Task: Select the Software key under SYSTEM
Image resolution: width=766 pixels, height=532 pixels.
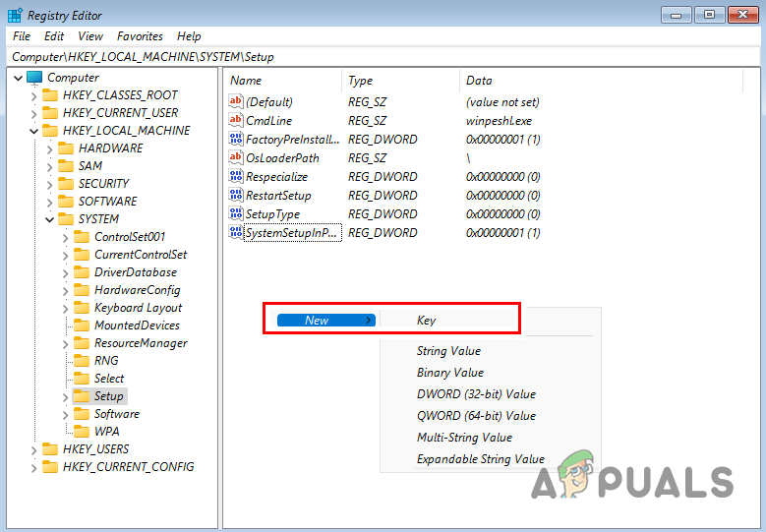Action: [117, 414]
